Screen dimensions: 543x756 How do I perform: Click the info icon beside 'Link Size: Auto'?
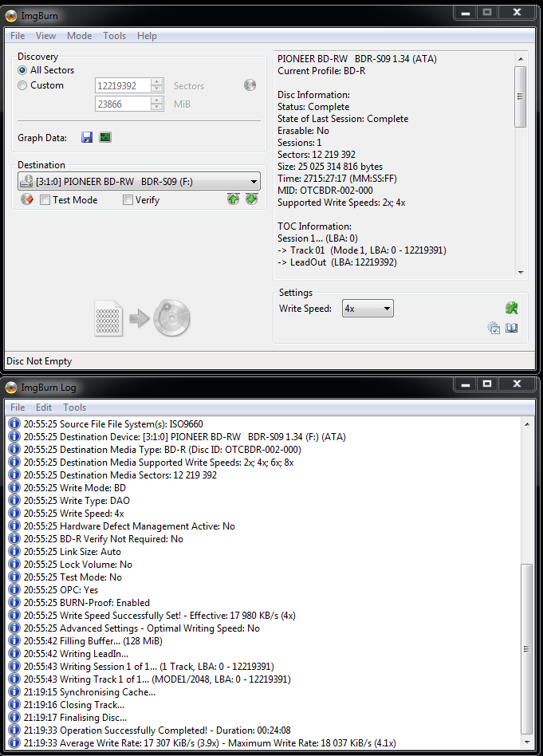point(14,552)
